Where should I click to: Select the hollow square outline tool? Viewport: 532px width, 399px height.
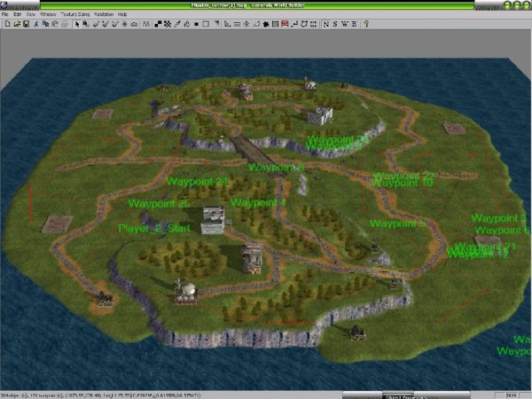pyautogui.click(x=206, y=24)
